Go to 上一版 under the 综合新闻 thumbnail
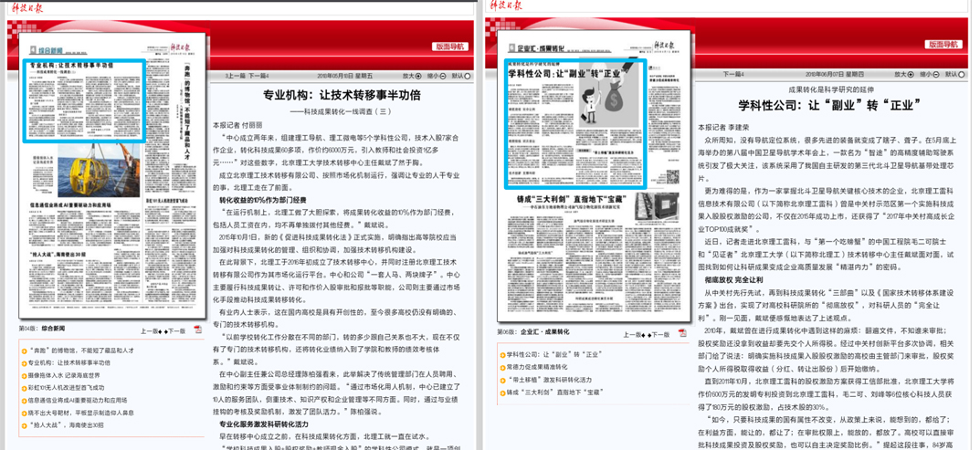 (x=151, y=331)
